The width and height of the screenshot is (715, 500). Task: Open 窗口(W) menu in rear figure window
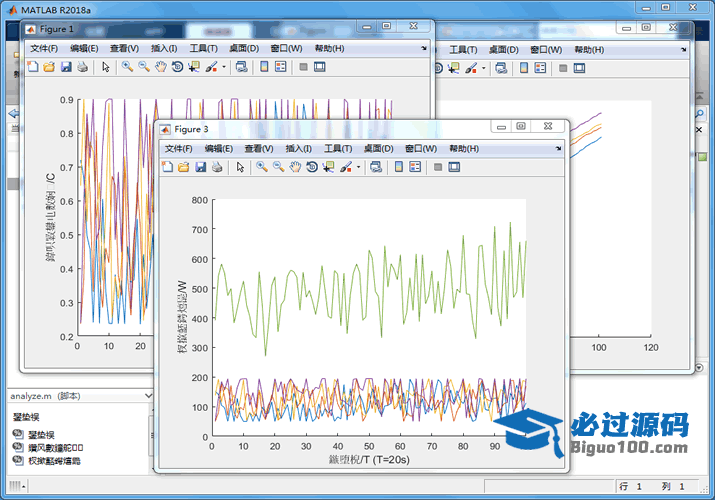pyautogui.click(x=546, y=50)
